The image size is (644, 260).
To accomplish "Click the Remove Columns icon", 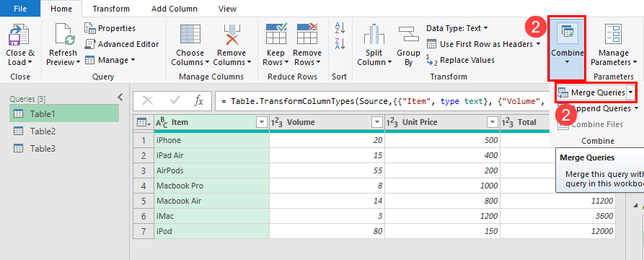I will [231, 35].
